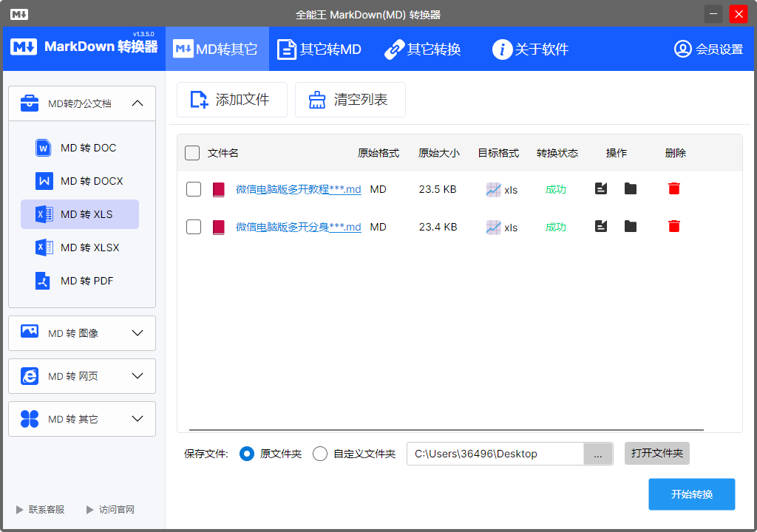Switch to the 其它转MD tab
Screen dimensions: 757x532
pyautogui.click(x=319, y=49)
